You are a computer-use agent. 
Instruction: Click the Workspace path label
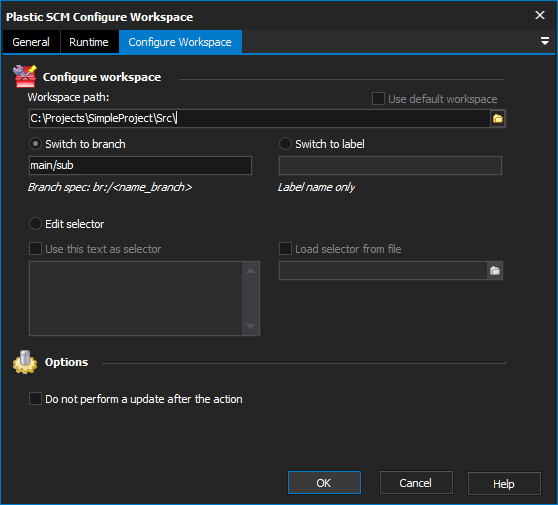click(68, 97)
